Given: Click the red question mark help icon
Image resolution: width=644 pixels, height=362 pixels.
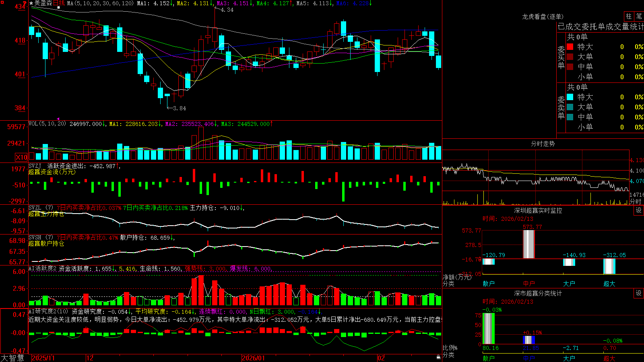Looking at the screenshot, I should click(25, 3).
